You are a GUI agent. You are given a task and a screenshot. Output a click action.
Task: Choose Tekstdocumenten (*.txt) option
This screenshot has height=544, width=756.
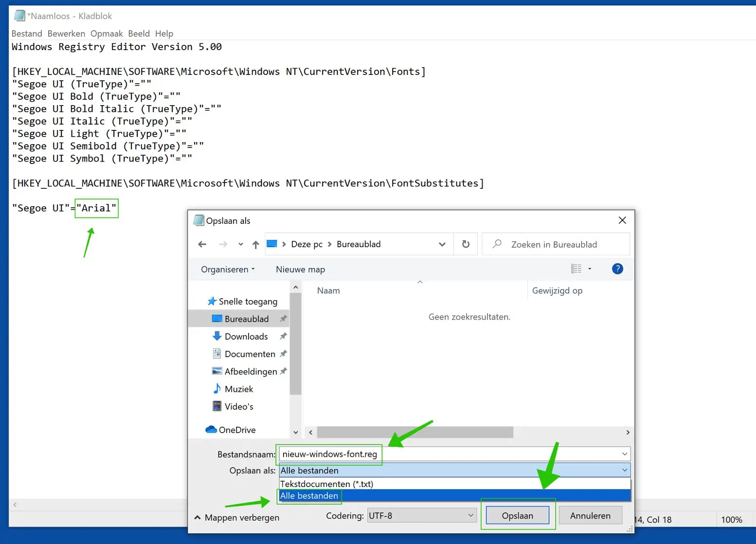coord(454,484)
